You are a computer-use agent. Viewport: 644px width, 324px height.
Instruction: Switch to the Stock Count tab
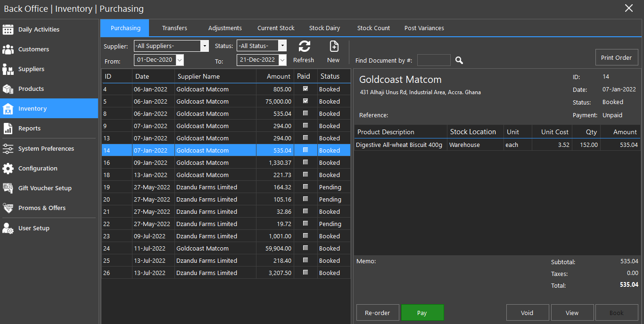[x=373, y=28]
